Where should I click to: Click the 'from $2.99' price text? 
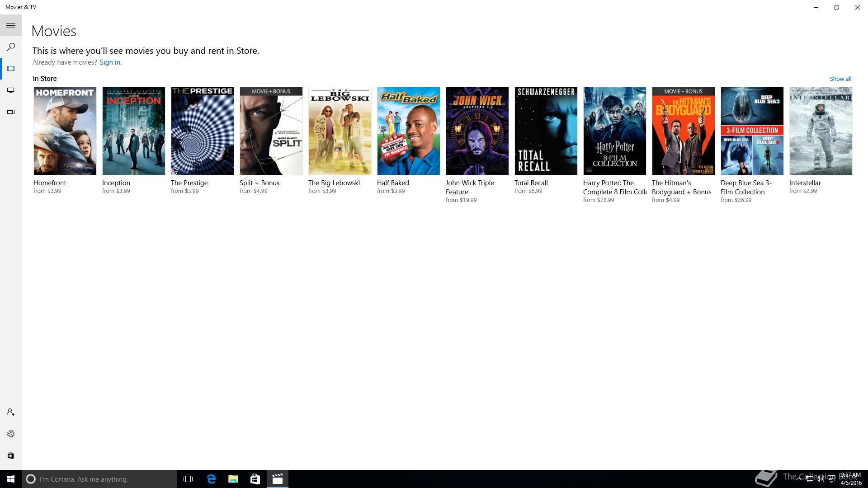[803, 191]
